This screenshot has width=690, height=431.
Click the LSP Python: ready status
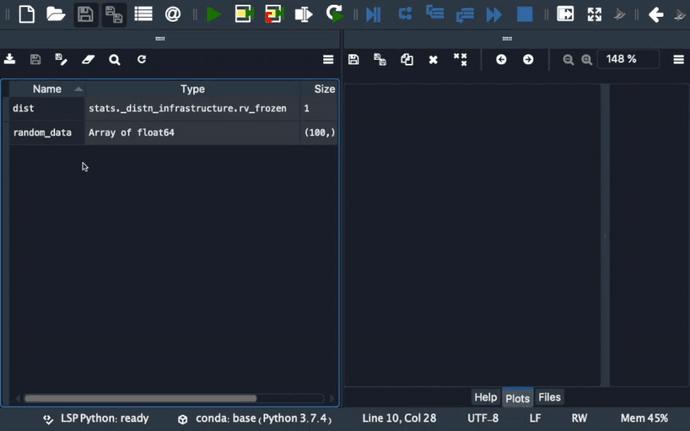(x=96, y=418)
